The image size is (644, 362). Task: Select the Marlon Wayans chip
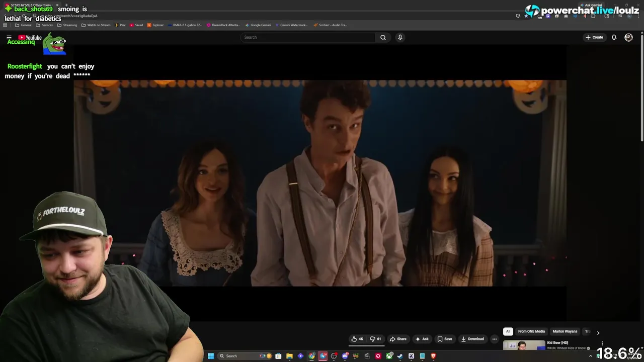[565, 331]
